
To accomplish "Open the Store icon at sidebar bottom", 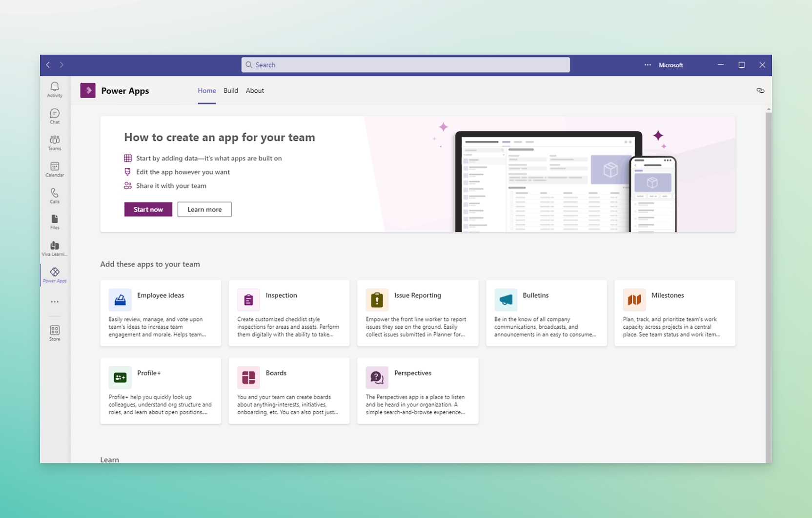I will (54, 332).
